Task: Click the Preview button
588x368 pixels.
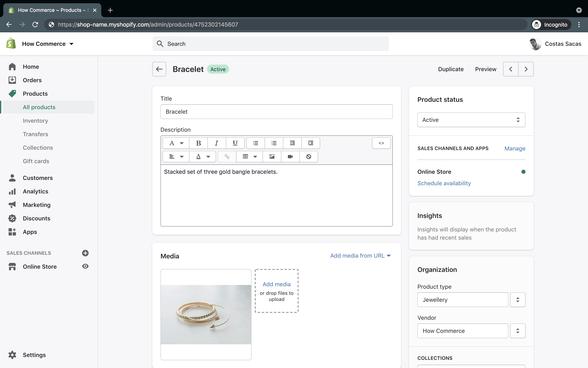Action: 486,69
